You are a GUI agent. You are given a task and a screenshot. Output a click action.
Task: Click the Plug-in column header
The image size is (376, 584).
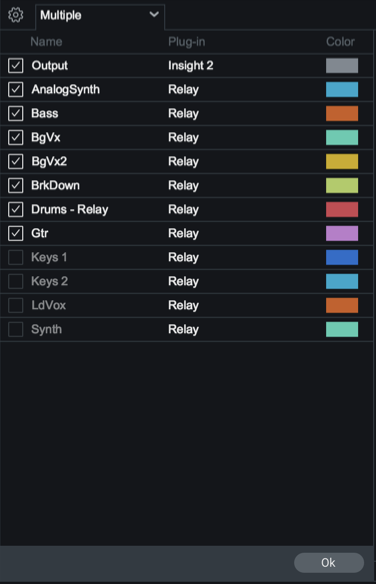pos(187,42)
